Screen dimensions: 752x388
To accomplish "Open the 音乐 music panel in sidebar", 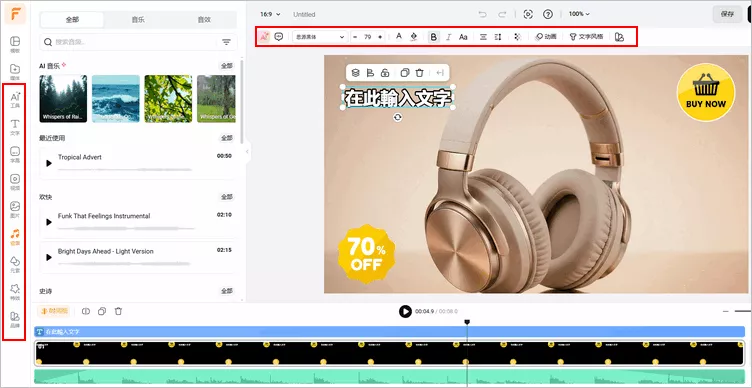I will 15,237.
